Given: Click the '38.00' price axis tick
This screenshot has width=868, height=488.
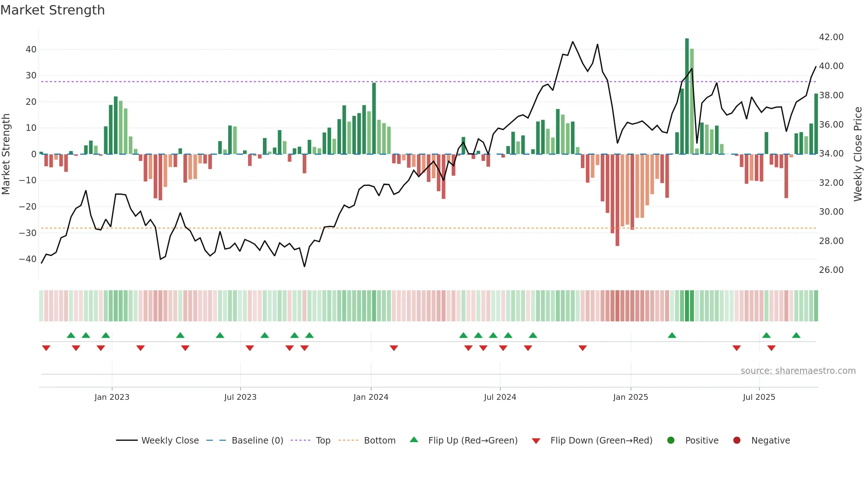Looking at the screenshot, I should point(831,95).
